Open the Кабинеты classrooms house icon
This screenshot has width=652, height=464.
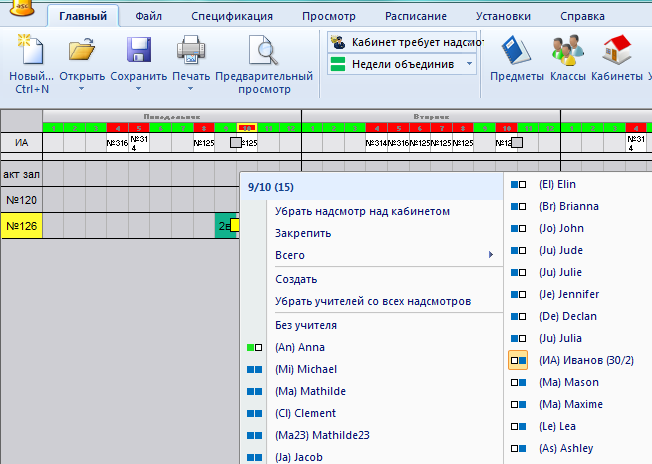pyautogui.click(x=616, y=50)
